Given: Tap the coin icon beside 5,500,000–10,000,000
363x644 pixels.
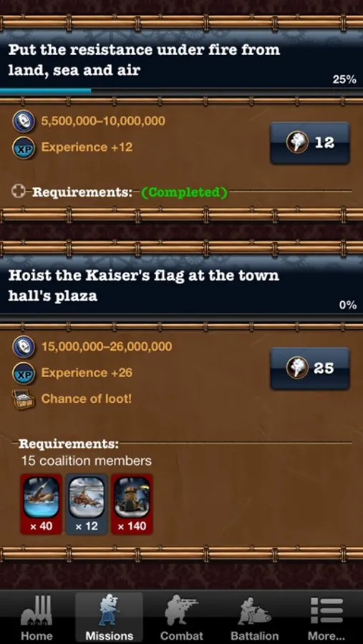Looking at the screenshot, I should coord(23,122).
